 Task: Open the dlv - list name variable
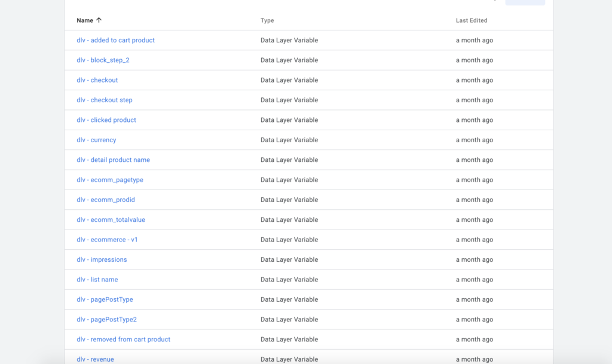click(97, 279)
